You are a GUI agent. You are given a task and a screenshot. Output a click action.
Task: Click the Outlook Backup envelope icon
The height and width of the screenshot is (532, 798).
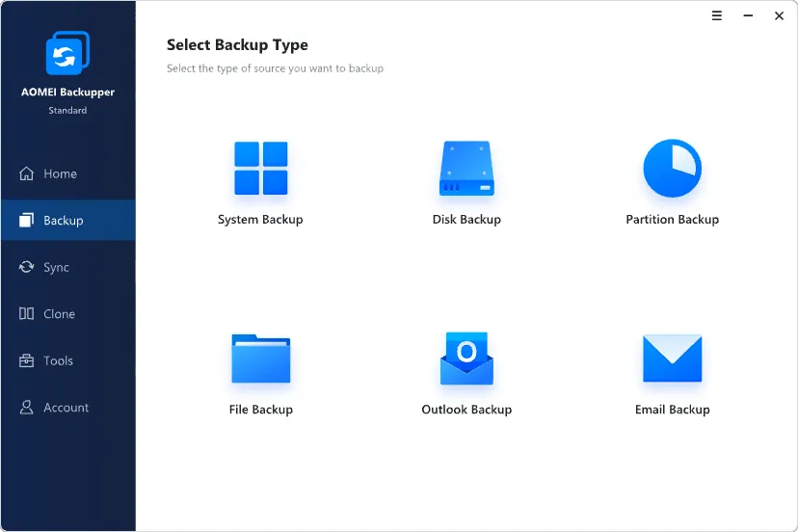click(x=466, y=359)
